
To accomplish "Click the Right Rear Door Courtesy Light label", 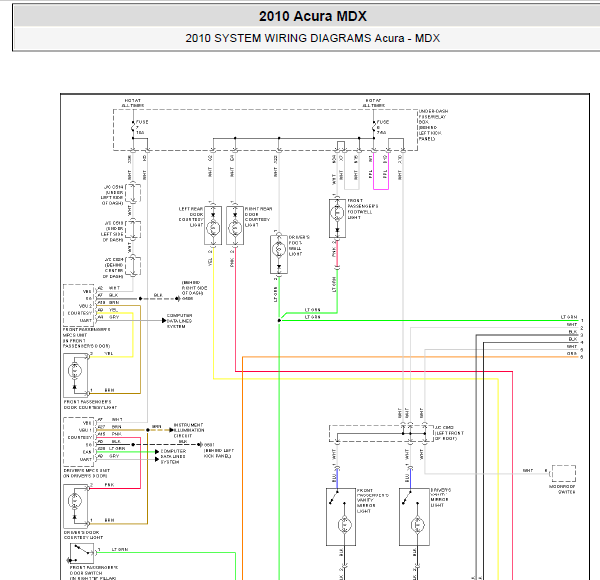I will click(x=258, y=217).
